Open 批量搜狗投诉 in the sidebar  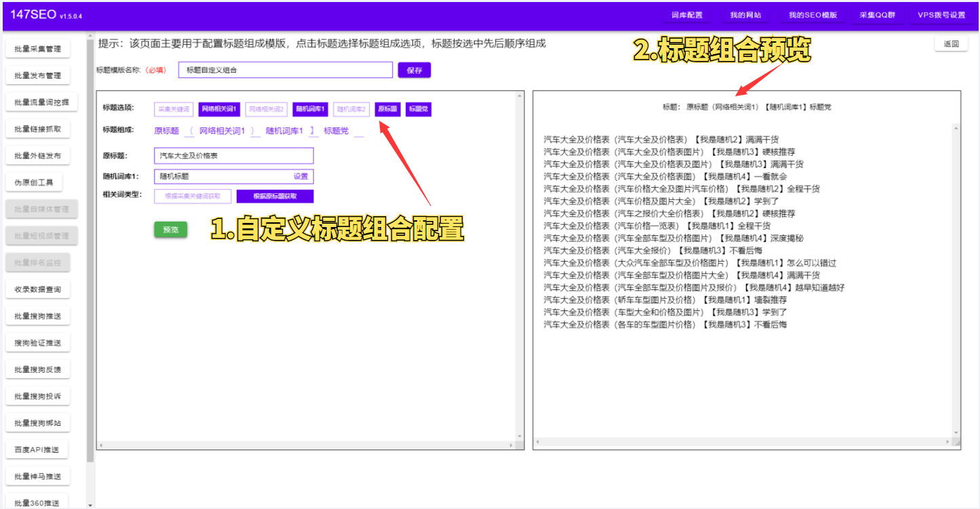coord(37,396)
